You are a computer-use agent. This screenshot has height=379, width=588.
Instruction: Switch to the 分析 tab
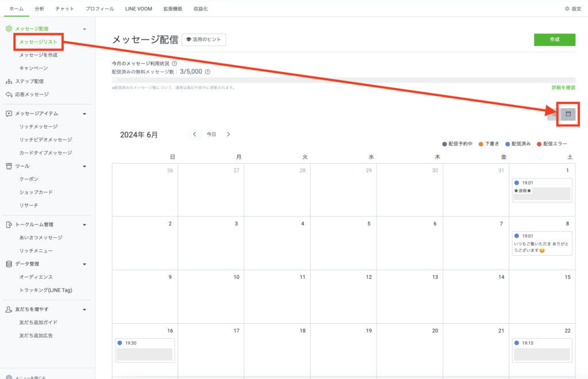click(39, 9)
